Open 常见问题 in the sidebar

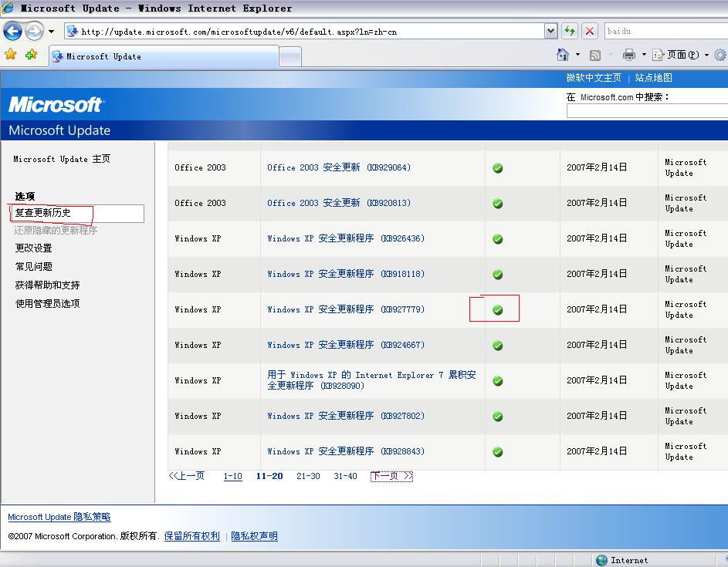tap(33, 267)
